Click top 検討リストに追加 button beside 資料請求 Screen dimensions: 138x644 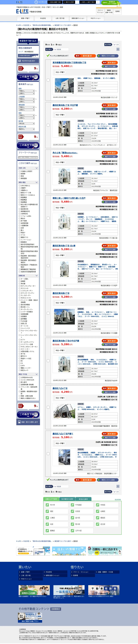click(108, 56)
